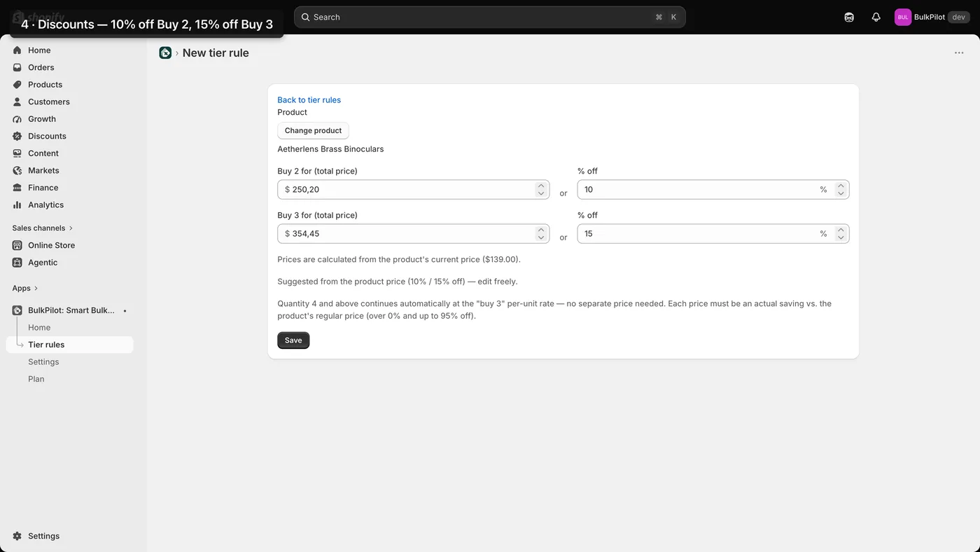Expand the Sales channels section

(43, 228)
